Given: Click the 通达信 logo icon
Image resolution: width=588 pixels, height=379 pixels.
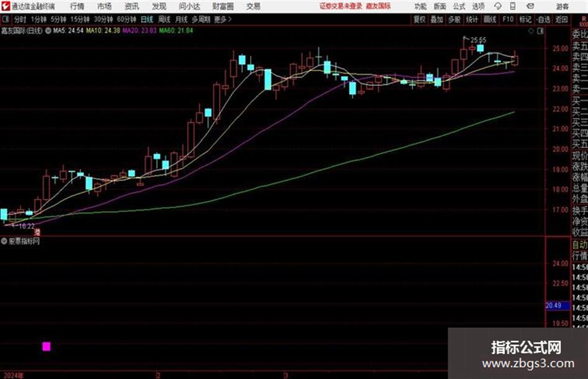Looking at the screenshot, I should point(6,6).
